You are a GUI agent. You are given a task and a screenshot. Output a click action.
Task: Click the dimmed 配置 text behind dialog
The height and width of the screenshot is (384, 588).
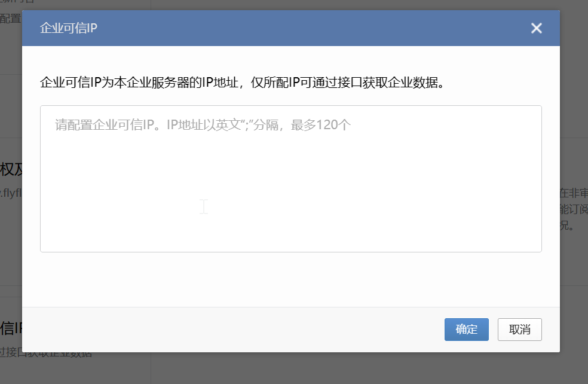pos(11,18)
